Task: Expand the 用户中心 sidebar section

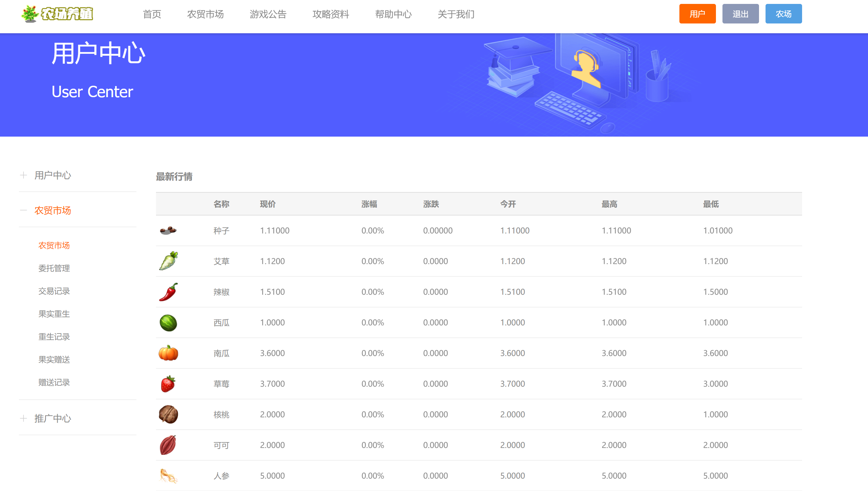Action: (x=52, y=175)
